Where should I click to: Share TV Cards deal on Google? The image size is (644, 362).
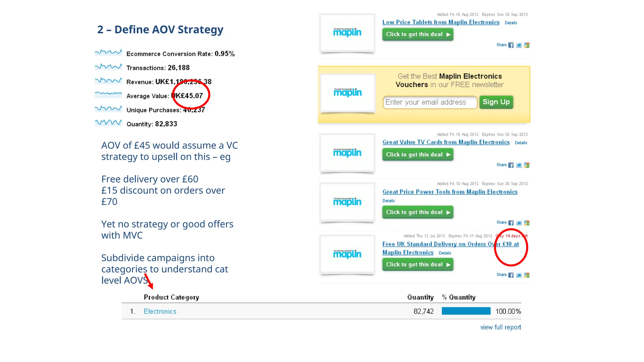[527, 165]
